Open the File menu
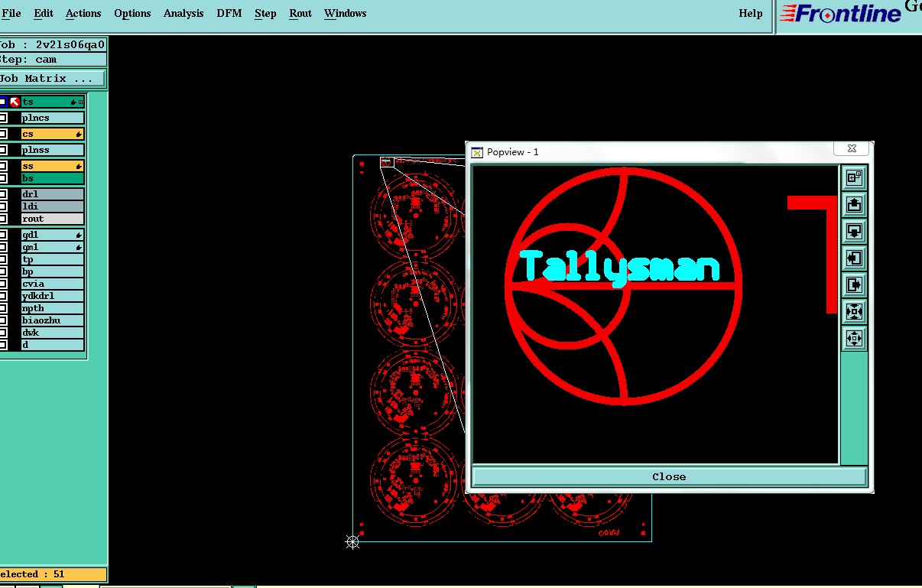The width and height of the screenshot is (922, 588). [11, 13]
